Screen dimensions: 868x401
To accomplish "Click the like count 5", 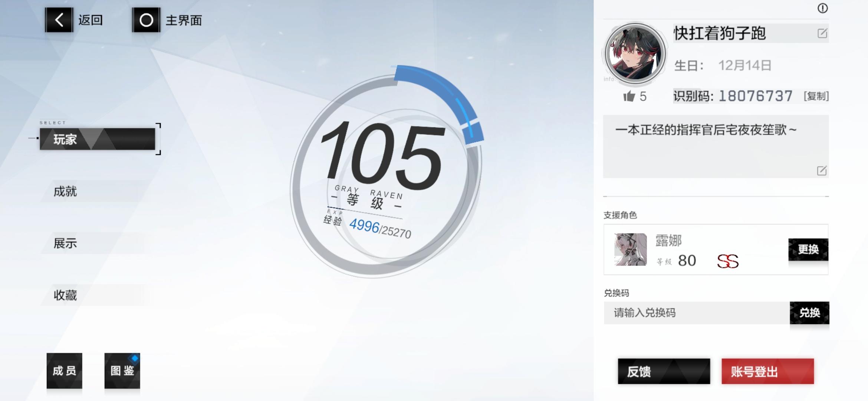I will pos(643,97).
